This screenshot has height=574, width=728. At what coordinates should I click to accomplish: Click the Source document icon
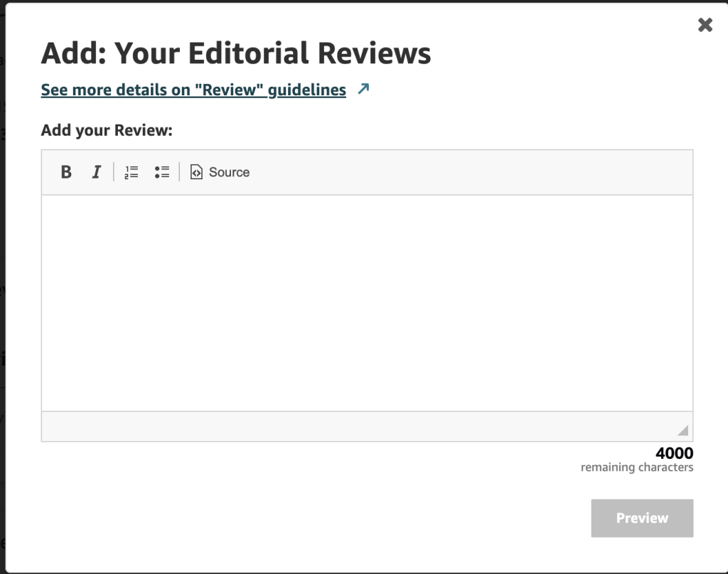(x=196, y=172)
